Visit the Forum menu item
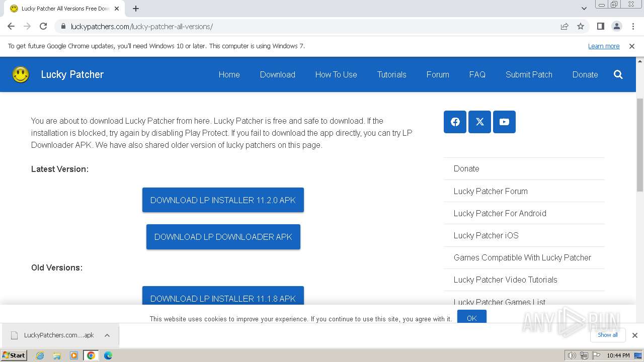Image resolution: width=644 pixels, height=362 pixels. [x=438, y=74]
